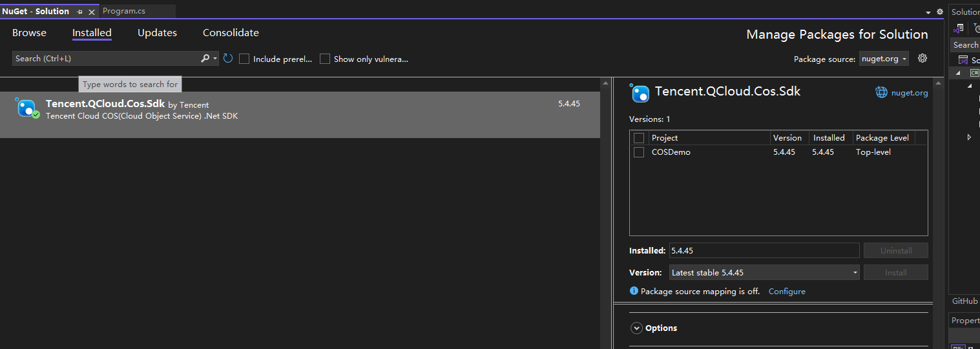Screen dimensions: 980x349
Task: Click the Top-level cell in COSDemo row
Action: point(873,152)
